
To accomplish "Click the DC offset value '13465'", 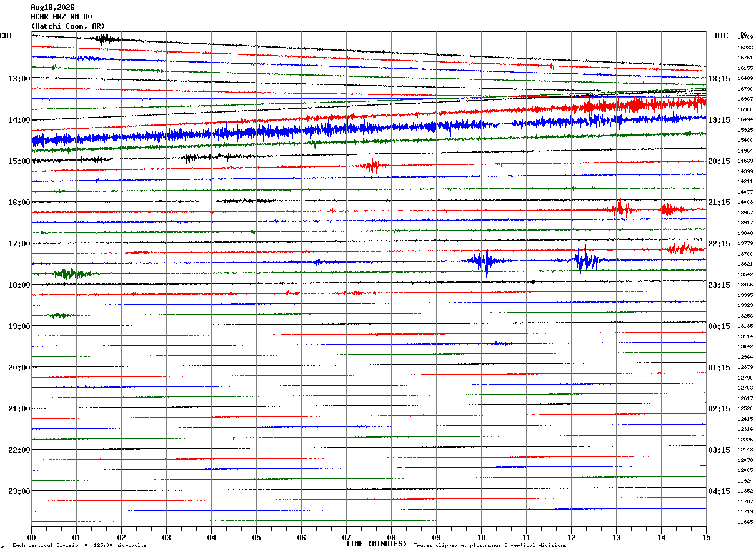I will tap(745, 285).
